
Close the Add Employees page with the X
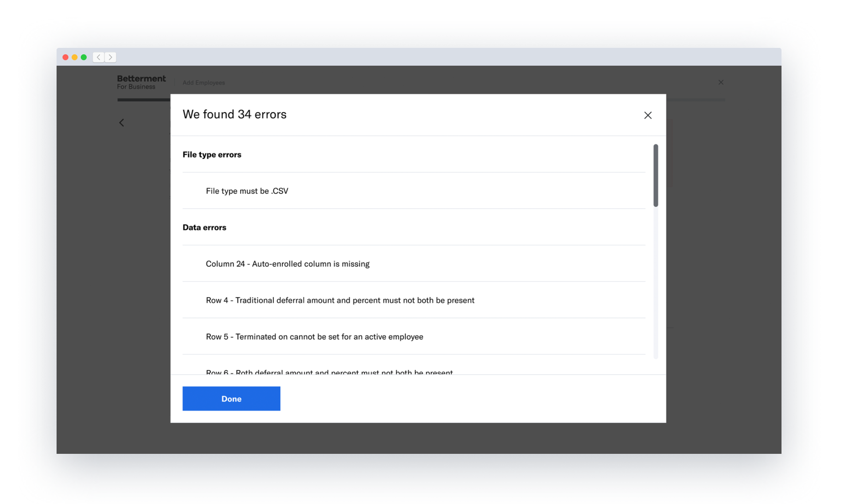(x=720, y=82)
